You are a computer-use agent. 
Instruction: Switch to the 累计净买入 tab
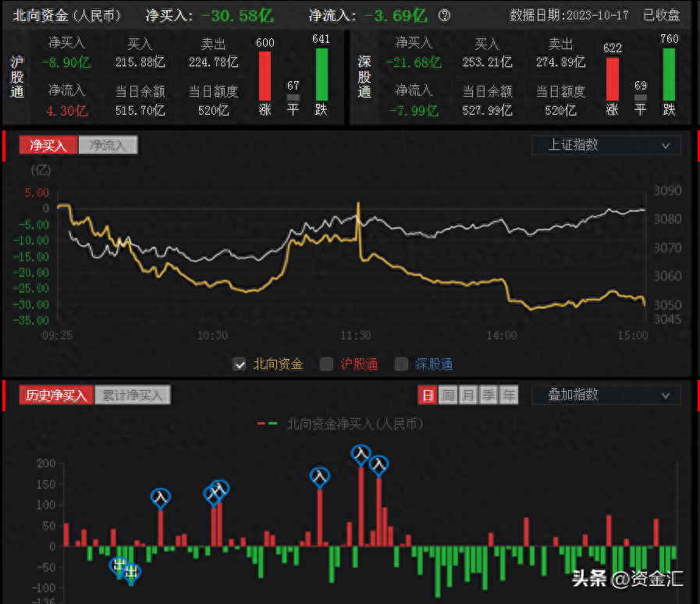click(x=133, y=395)
